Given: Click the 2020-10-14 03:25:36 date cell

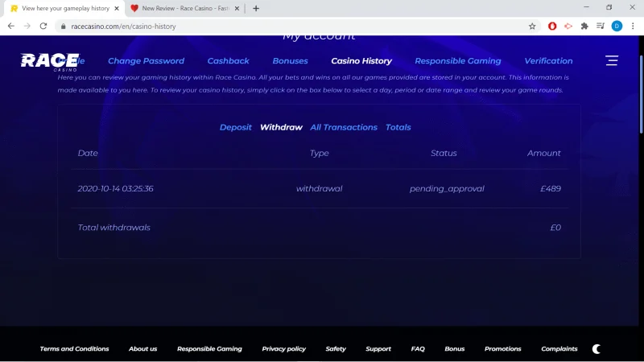Looking at the screenshot, I should tap(115, 189).
